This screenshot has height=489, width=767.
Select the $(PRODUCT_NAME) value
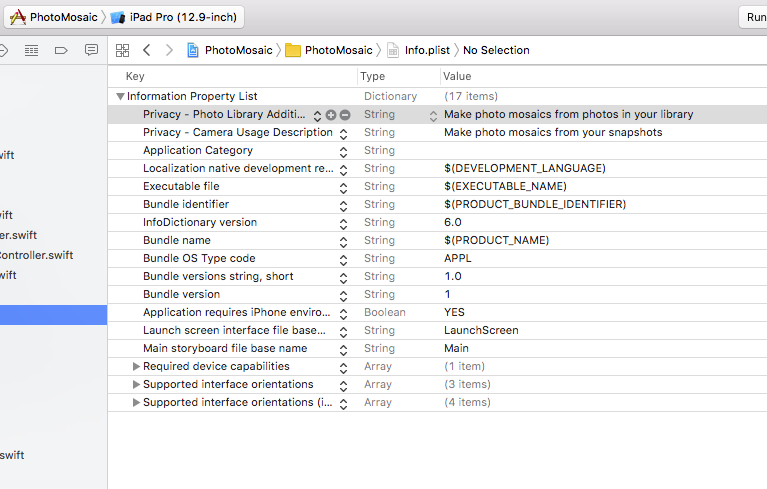pyautogui.click(x=496, y=240)
